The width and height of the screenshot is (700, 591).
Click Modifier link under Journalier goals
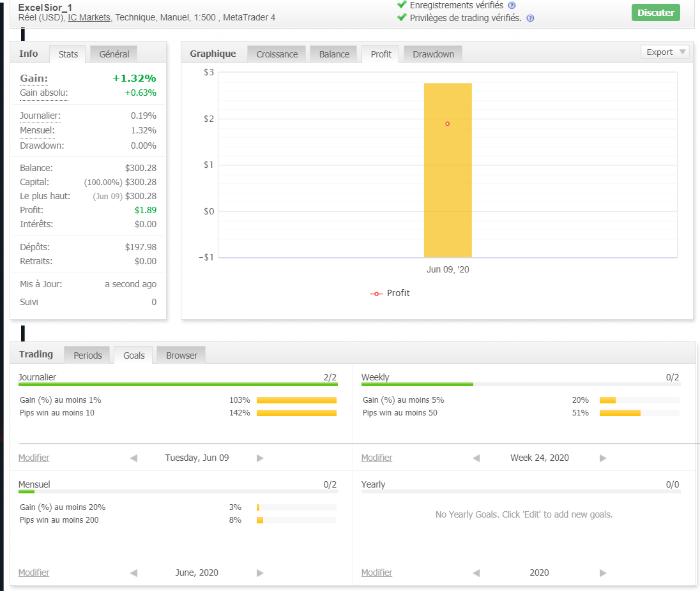point(34,458)
